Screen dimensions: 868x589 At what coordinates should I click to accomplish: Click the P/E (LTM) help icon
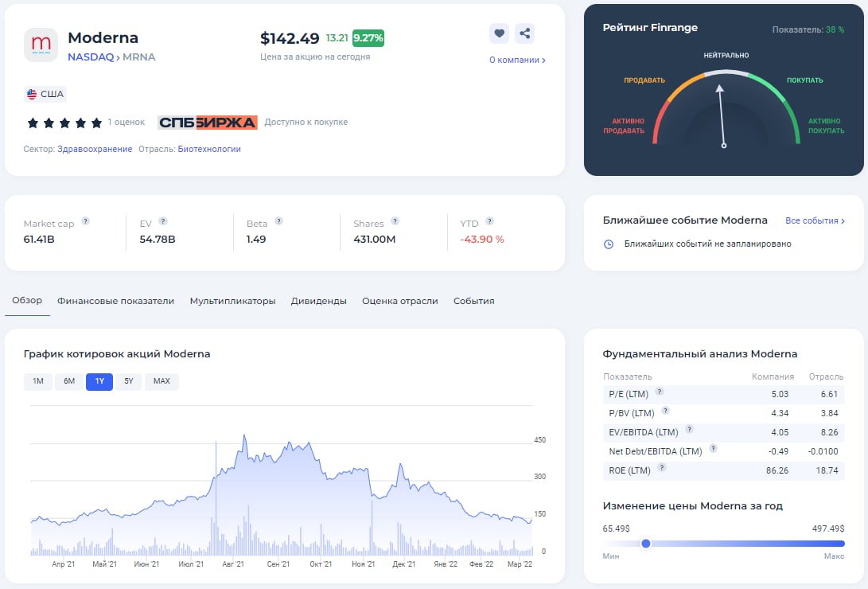point(660,392)
